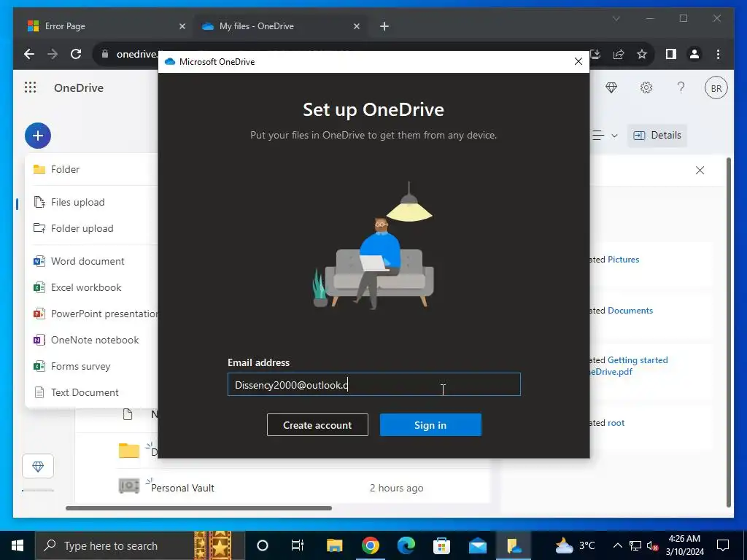The width and height of the screenshot is (747, 560).
Task: Open the Pictures link in activity
Action: (x=623, y=260)
